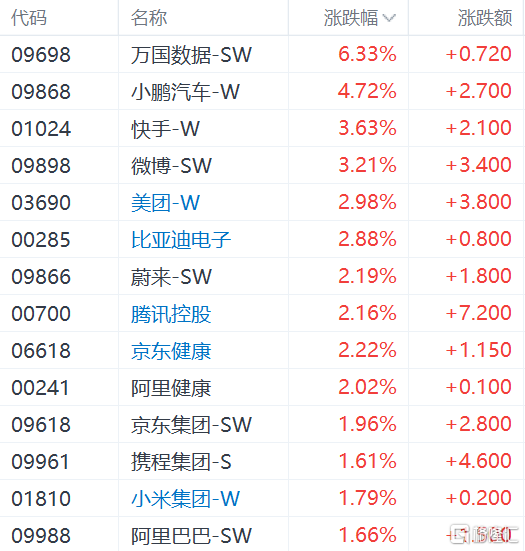Select the 携程集团-S stock name

(181, 461)
